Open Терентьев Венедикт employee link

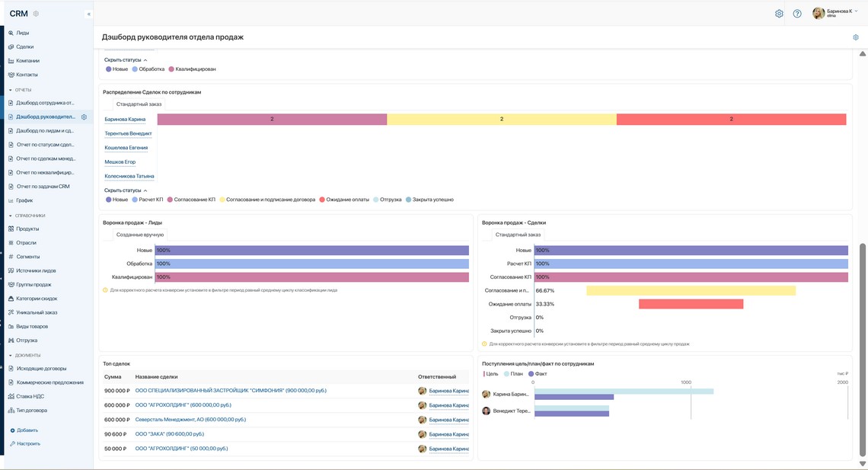click(x=128, y=133)
